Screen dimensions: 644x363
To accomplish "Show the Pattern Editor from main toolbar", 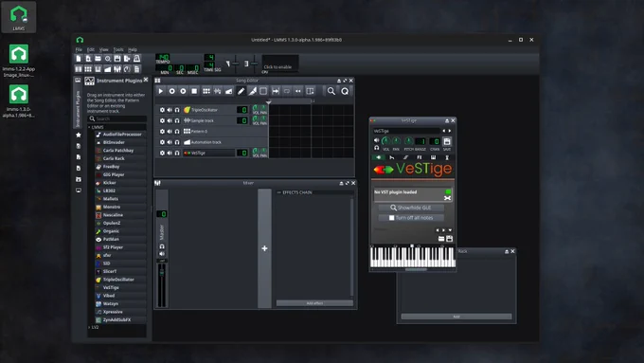I will click(x=88, y=69).
